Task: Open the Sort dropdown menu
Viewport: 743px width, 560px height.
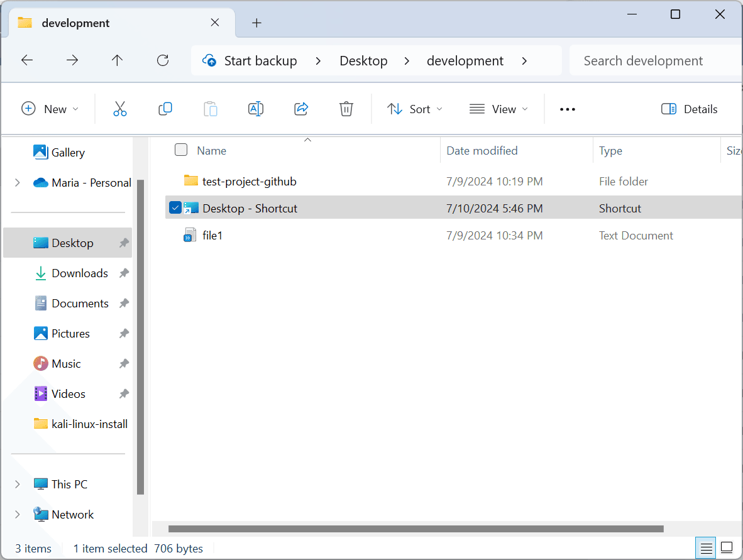Action: click(415, 109)
